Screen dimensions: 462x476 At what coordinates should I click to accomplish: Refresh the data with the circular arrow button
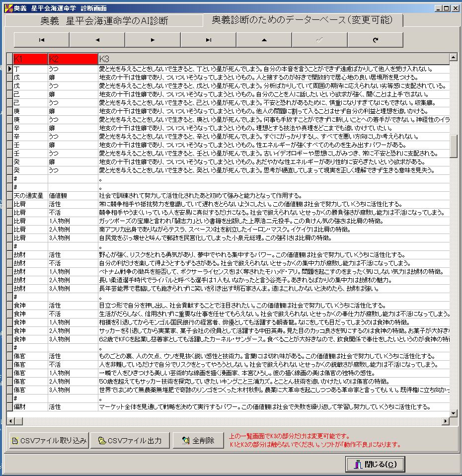(x=375, y=40)
